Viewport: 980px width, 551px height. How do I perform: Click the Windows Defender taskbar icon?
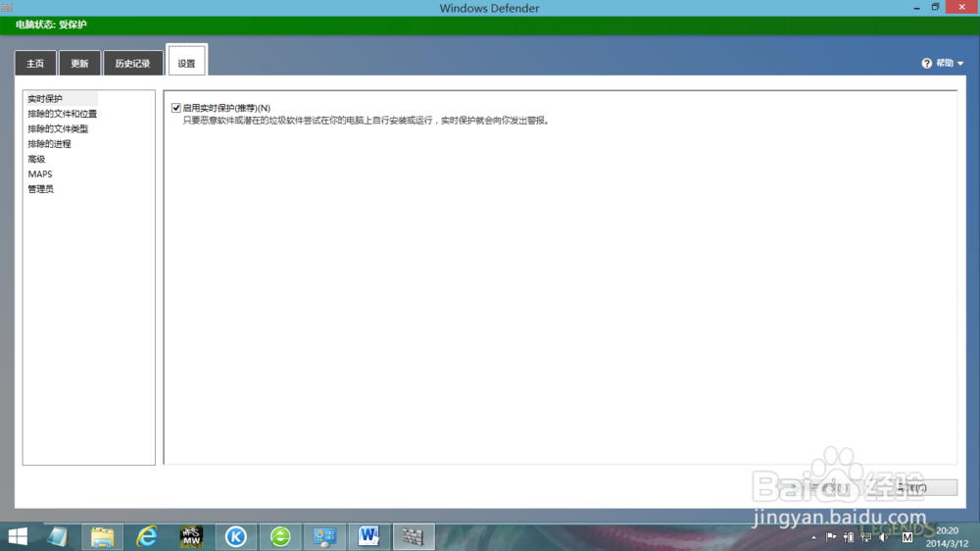click(414, 536)
